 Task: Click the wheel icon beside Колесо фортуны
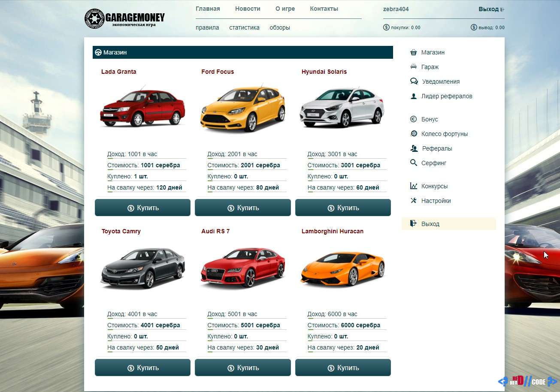pyautogui.click(x=413, y=134)
